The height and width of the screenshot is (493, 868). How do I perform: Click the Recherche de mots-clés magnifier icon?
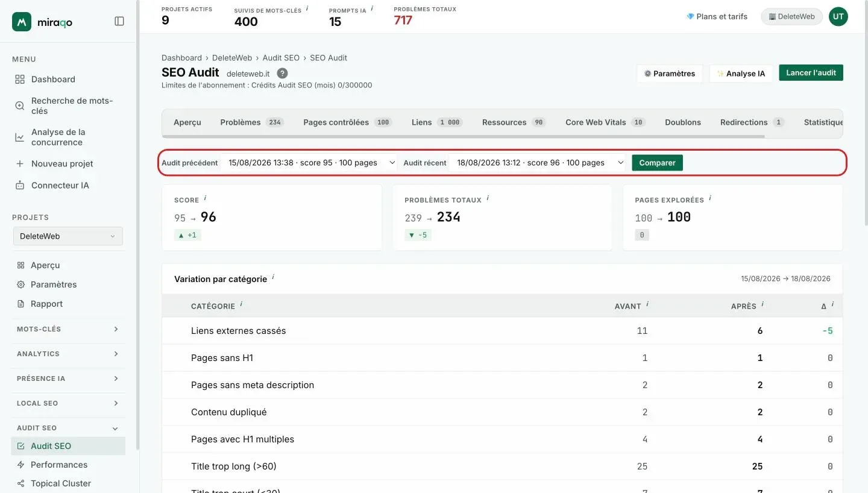point(20,106)
